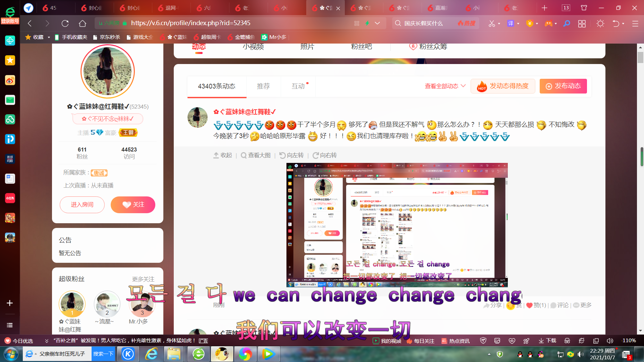Viewport: 644px width, 362px height.
Task: Open the 照片 profile tab
Action: (307, 47)
